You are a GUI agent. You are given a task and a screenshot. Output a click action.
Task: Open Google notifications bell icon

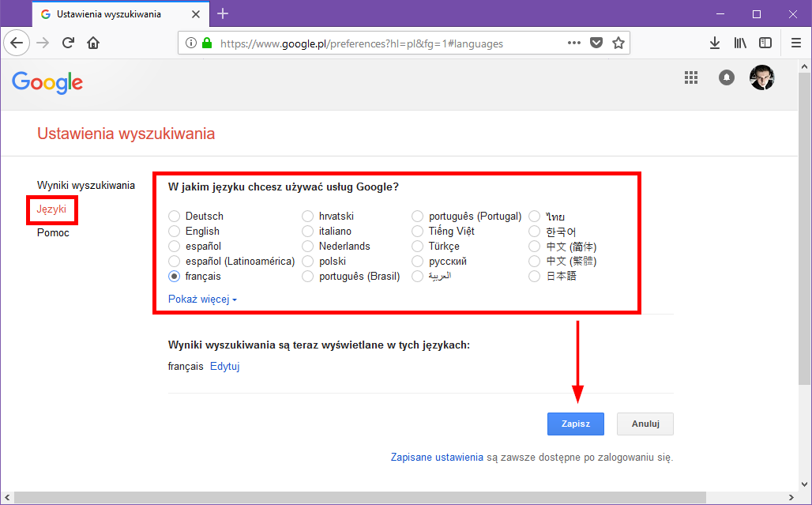pyautogui.click(x=726, y=77)
